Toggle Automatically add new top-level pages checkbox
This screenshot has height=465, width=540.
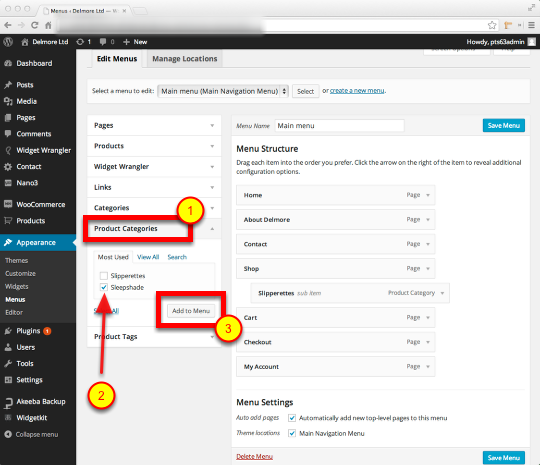pos(292,418)
